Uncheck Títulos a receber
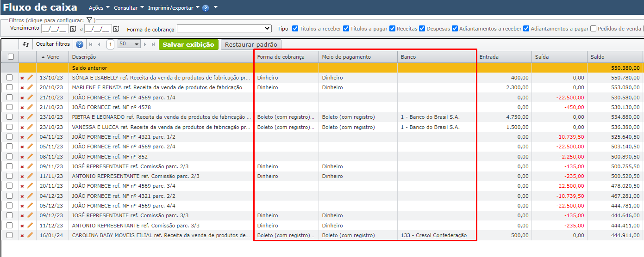644x257 pixels. click(x=295, y=29)
